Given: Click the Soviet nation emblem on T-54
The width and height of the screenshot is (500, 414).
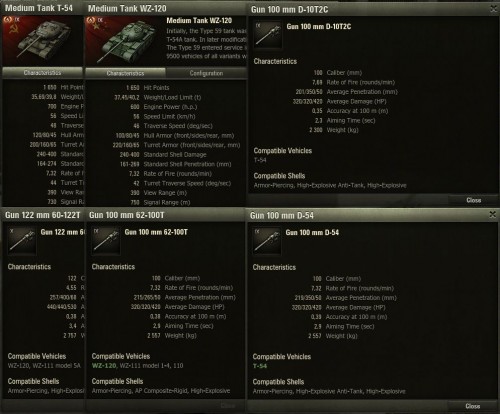Looking at the screenshot, I should (13, 30).
